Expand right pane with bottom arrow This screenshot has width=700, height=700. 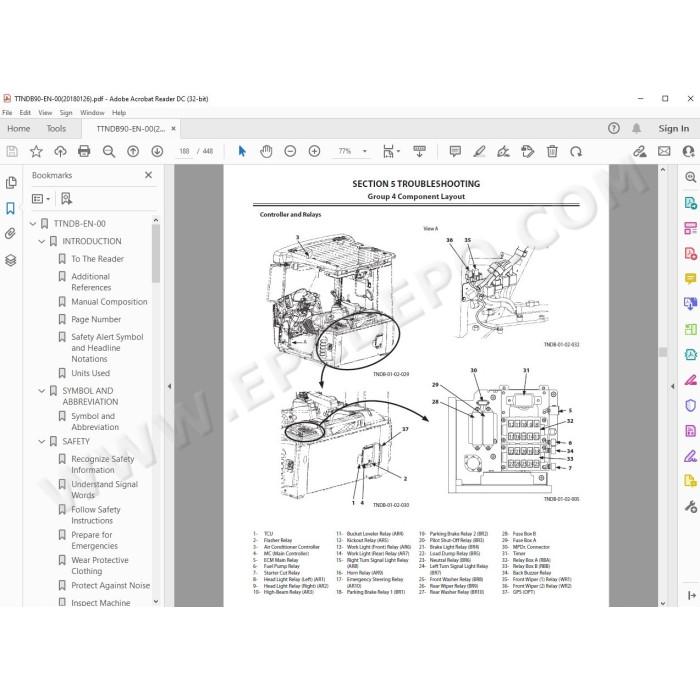pyautogui.click(x=692, y=595)
